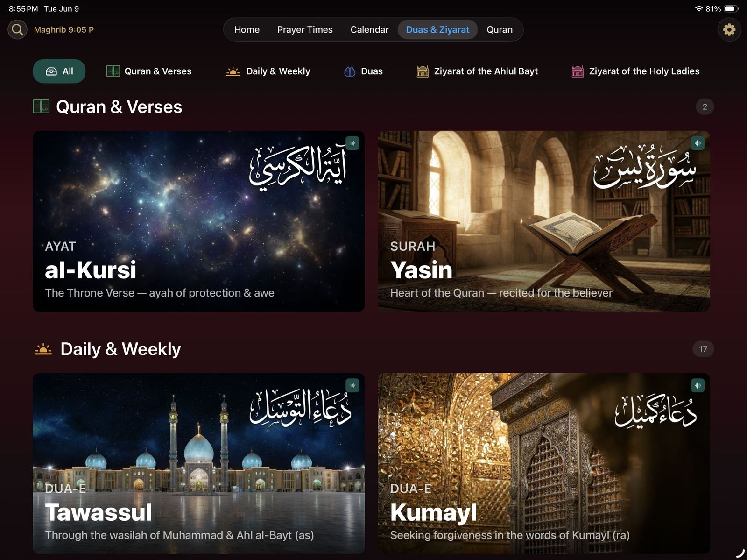Click the date Tue Jun 9 in status bar
Image resolution: width=747 pixels, height=560 pixels.
61,9
